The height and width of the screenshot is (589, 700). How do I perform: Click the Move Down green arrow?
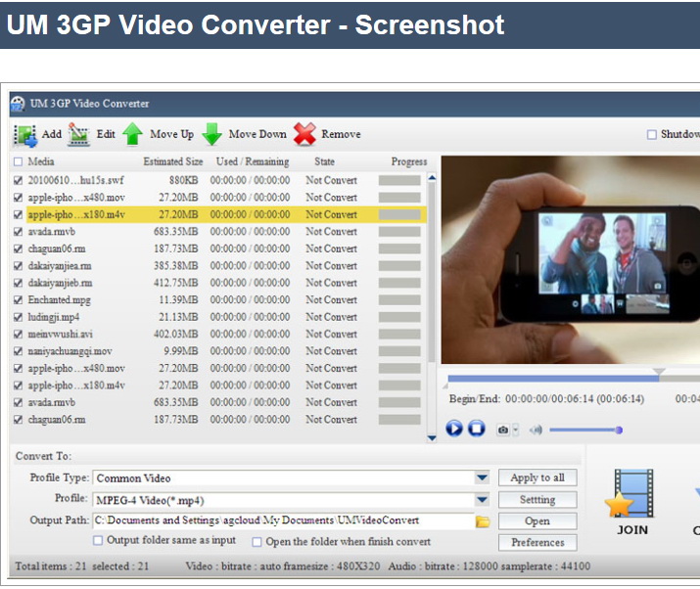(212, 134)
